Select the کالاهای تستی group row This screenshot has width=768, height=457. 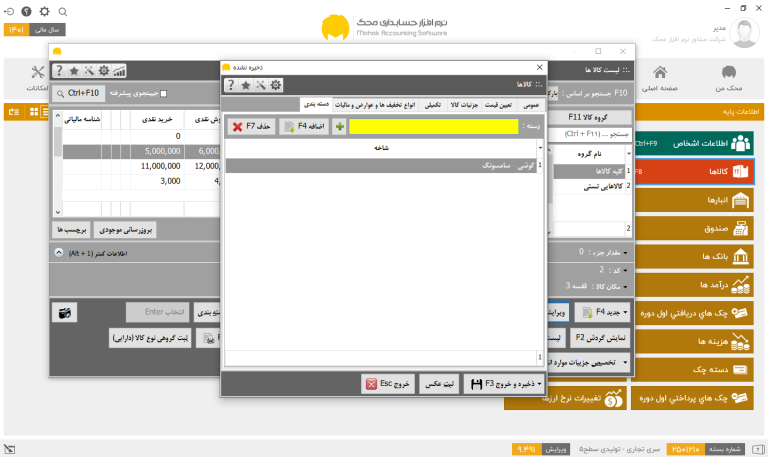592,186
